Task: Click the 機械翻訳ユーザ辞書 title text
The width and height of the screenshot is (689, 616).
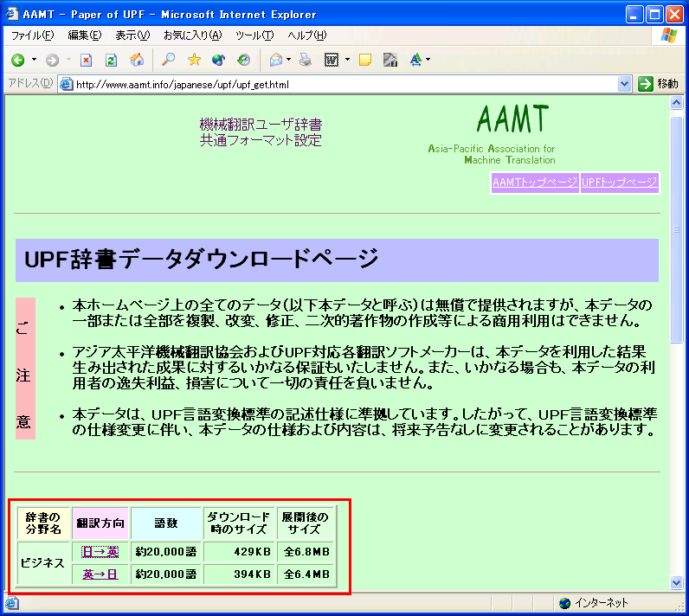Action: [261, 125]
